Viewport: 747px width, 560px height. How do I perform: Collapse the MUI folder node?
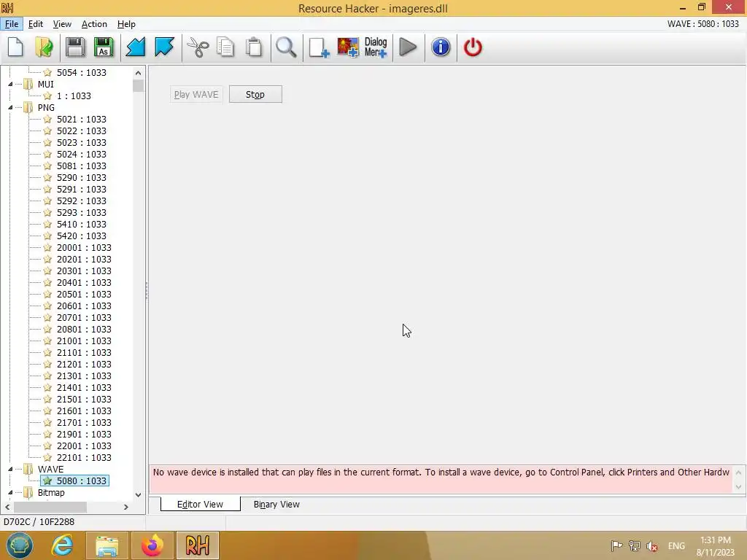tap(10, 85)
